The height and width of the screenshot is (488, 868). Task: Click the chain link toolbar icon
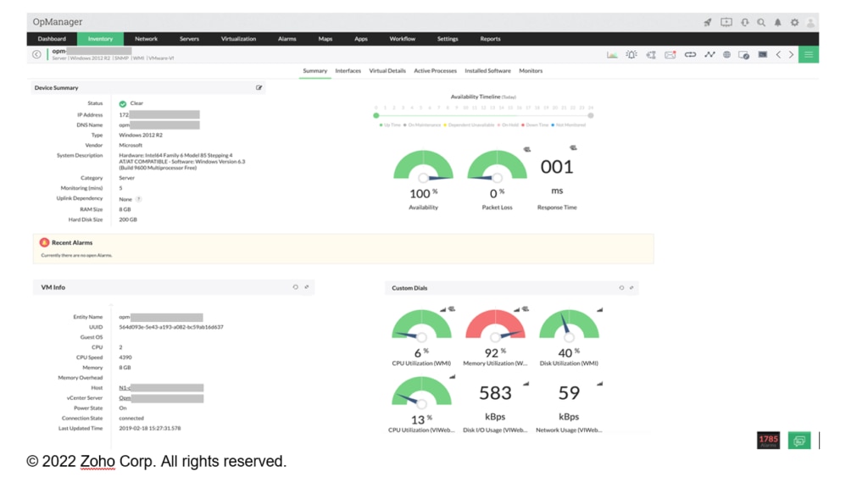(x=690, y=55)
